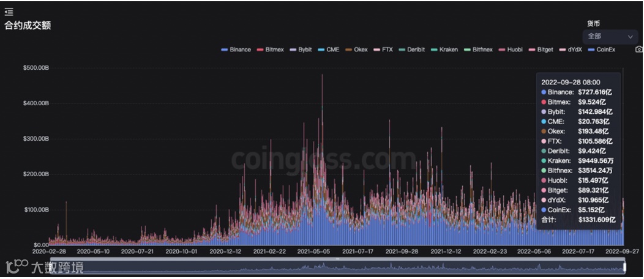Screen dimensions: 644x279
Task: Click tooltip timestamp 2022-09-28 08:00
Action: (571, 83)
